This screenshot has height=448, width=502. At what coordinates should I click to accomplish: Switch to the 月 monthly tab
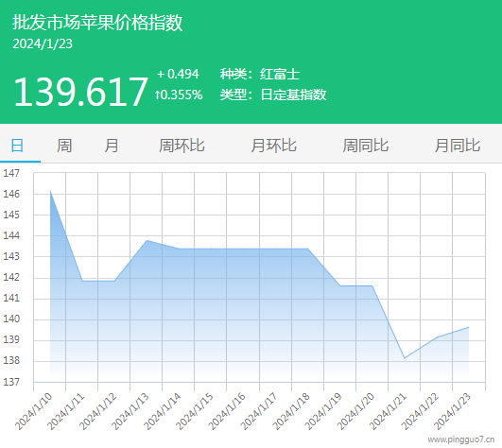(x=112, y=146)
